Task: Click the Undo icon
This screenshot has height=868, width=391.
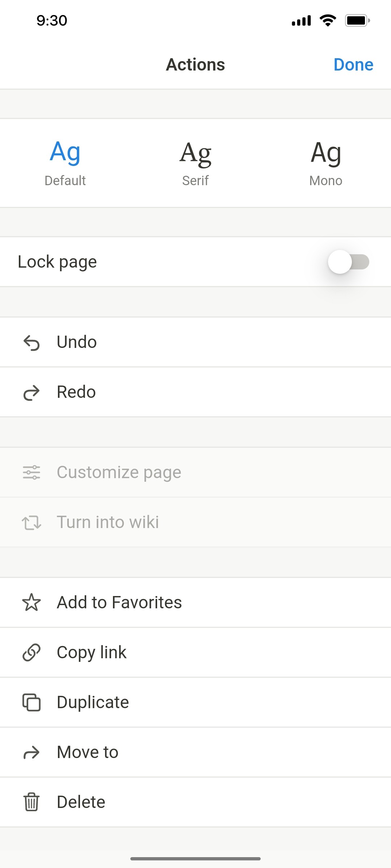Action: coord(32,342)
